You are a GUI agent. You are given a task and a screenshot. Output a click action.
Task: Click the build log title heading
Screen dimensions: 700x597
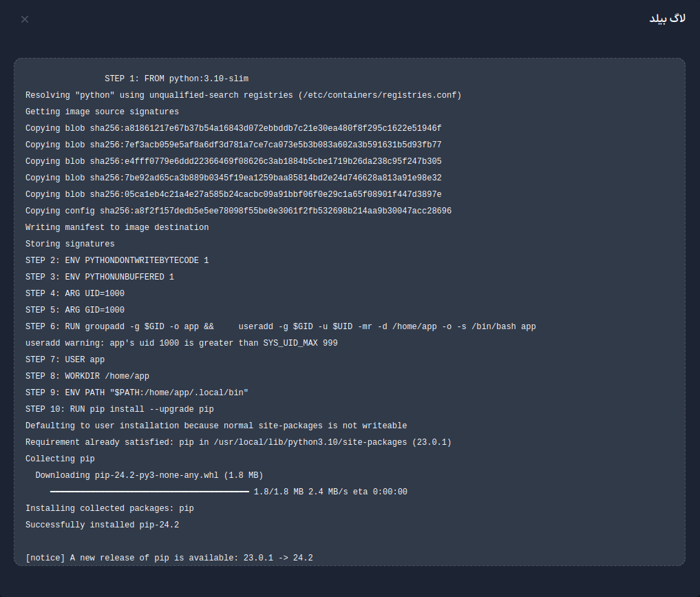[x=667, y=19]
